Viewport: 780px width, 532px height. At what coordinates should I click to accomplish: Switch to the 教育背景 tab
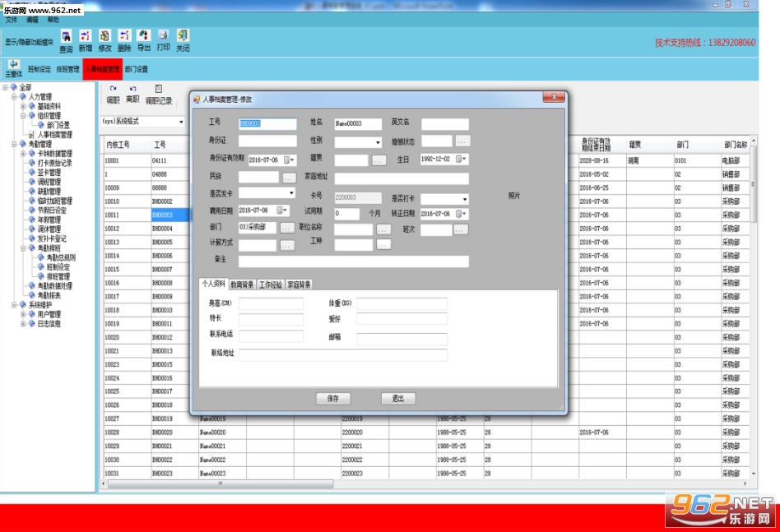pos(242,285)
